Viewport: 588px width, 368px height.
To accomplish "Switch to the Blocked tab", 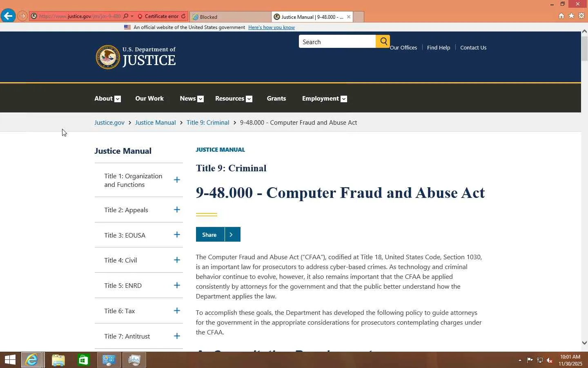I will 230,17.
